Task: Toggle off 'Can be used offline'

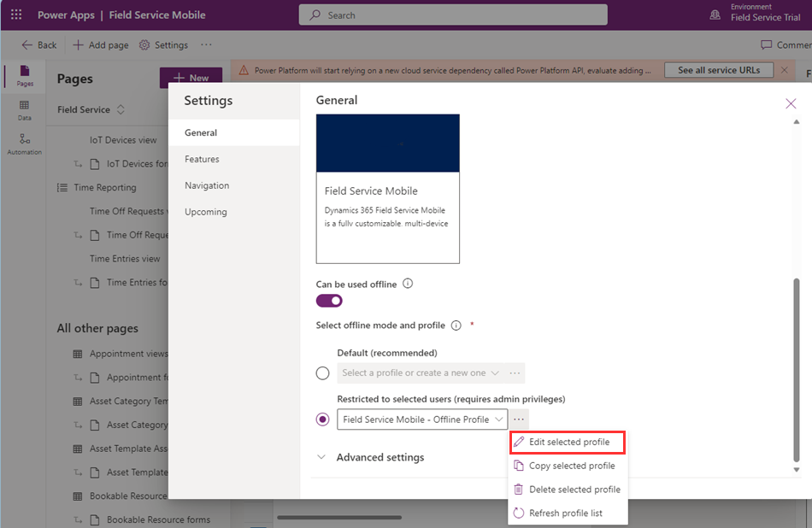Action: (328, 302)
